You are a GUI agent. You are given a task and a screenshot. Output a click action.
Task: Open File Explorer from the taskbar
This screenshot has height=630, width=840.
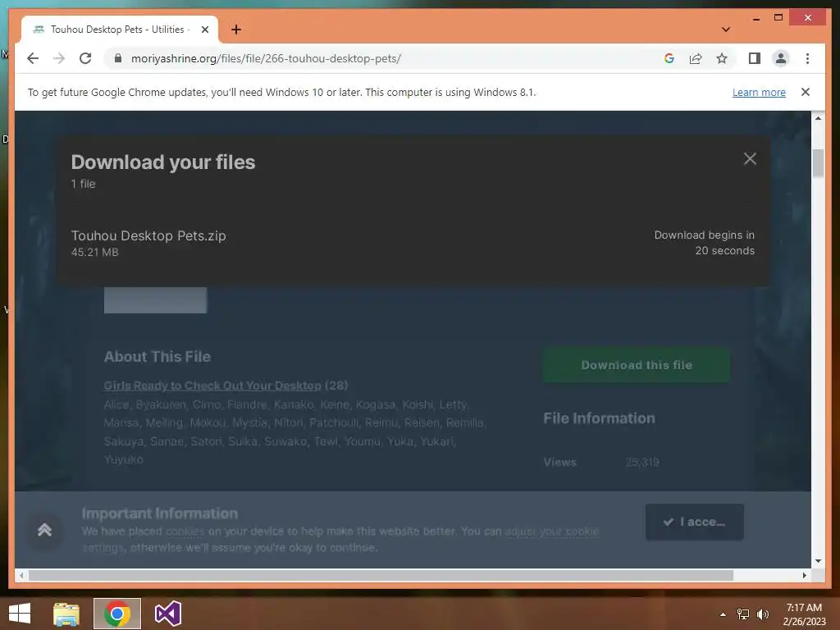coord(66,614)
